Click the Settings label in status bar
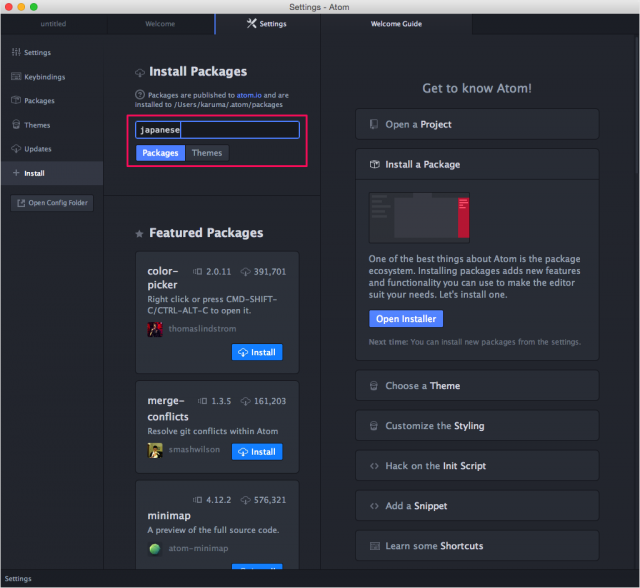The image size is (640, 588). (x=18, y=579)
